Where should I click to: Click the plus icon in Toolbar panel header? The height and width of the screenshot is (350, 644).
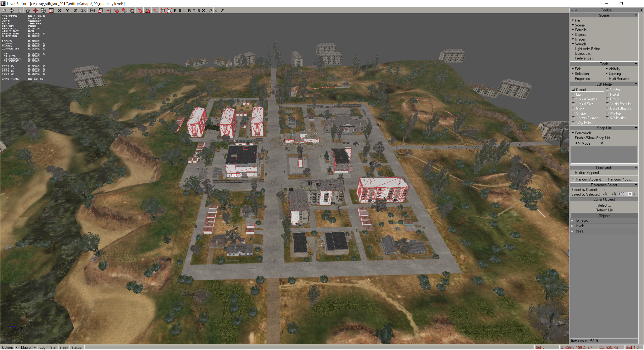[576, 10]
